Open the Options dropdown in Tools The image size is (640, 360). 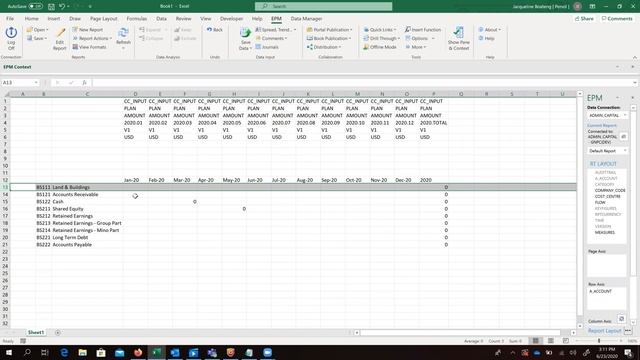pos(420,38)
